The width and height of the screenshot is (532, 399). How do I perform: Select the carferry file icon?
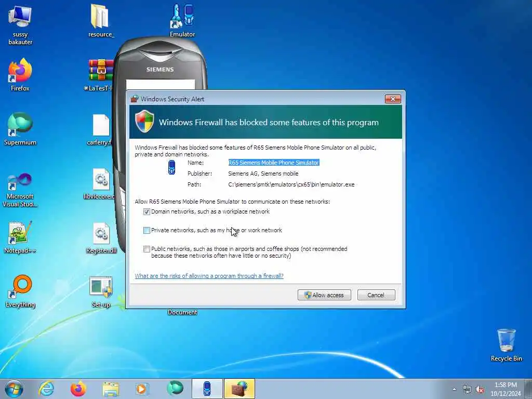(x=99, y=129)
